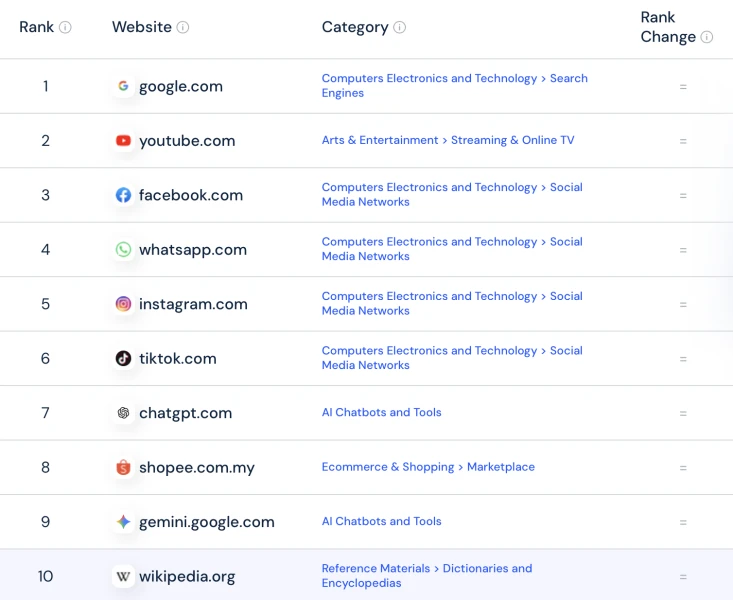733x600 pixels.
Task: Click the Website column header
Action: [x=142, y=27]
